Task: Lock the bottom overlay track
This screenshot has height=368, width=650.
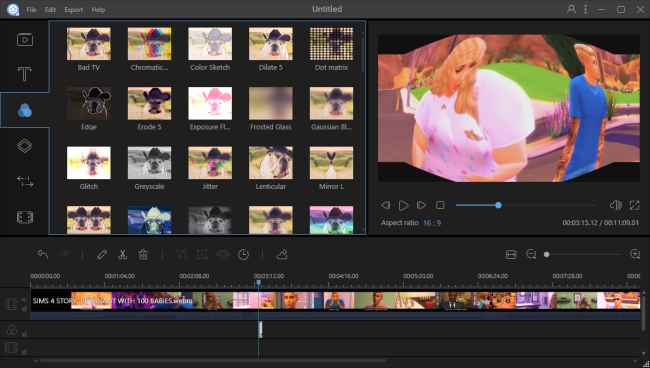Action: pyautogui.click(x=24, y=352)
